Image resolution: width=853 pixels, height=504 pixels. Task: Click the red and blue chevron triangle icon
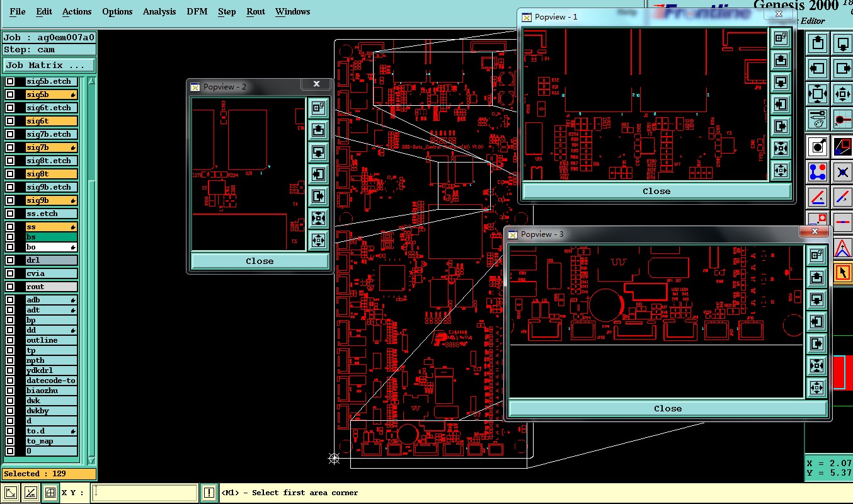point(843,248)
